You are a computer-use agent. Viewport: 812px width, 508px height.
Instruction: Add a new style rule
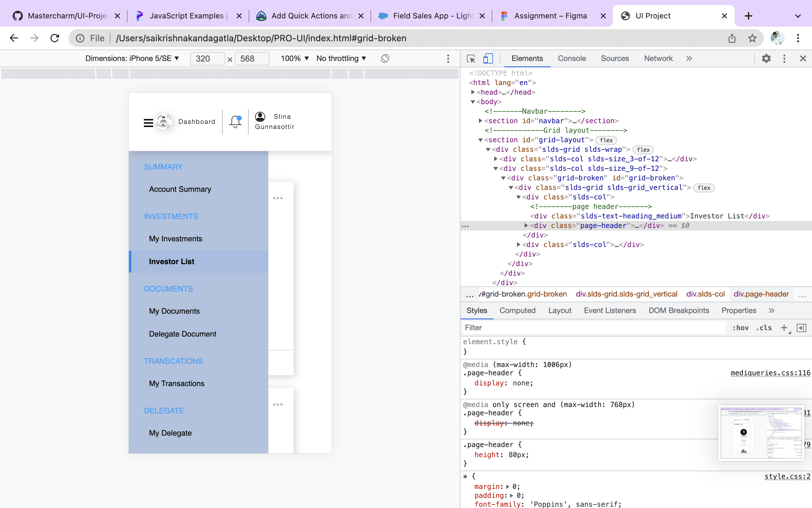(784, 328)
